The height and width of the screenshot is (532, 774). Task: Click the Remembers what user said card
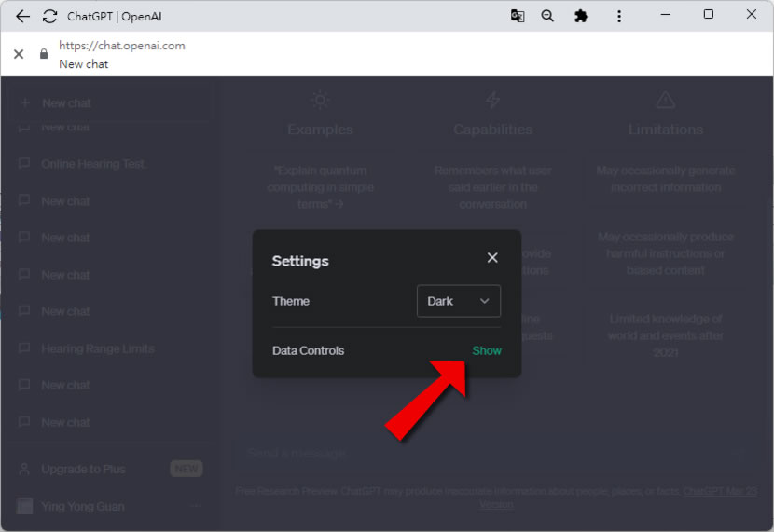pyautogui.click(x=492, y=187)
